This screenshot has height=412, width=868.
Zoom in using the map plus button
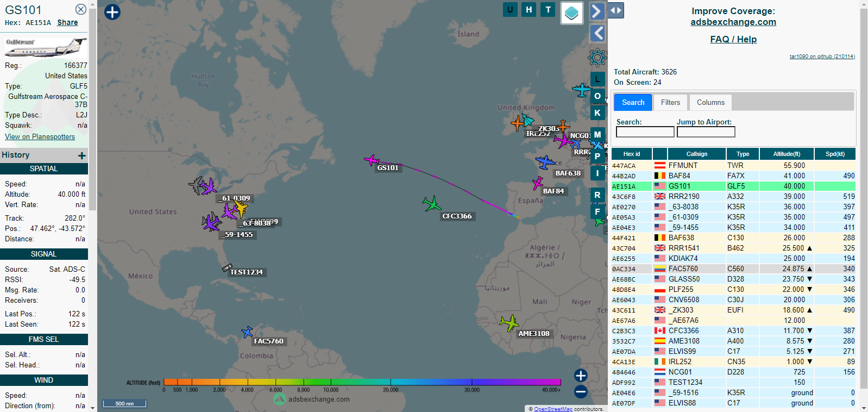[x=581, y=376]
